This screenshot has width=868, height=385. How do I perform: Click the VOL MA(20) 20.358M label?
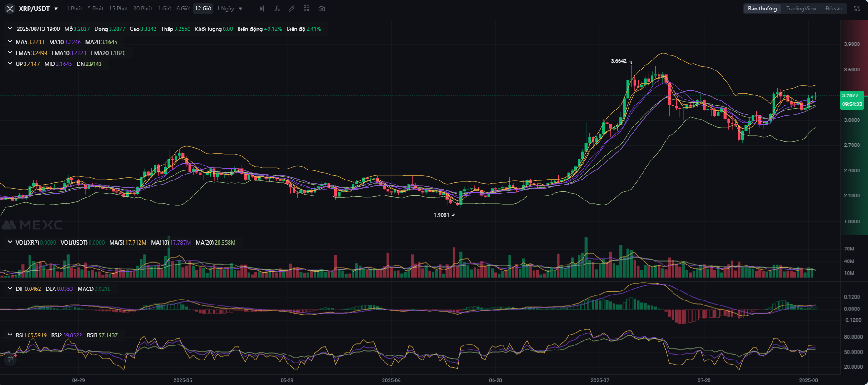click(215, 243)
